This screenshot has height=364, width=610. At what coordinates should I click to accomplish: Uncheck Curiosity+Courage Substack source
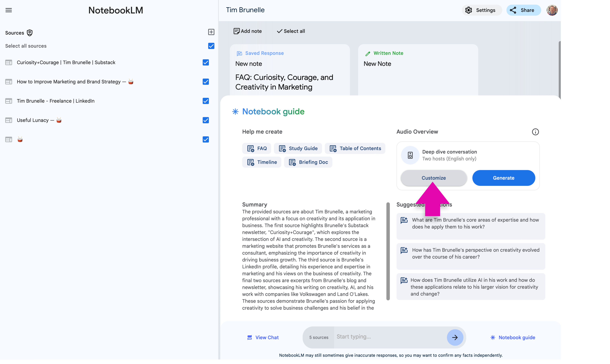206,62
